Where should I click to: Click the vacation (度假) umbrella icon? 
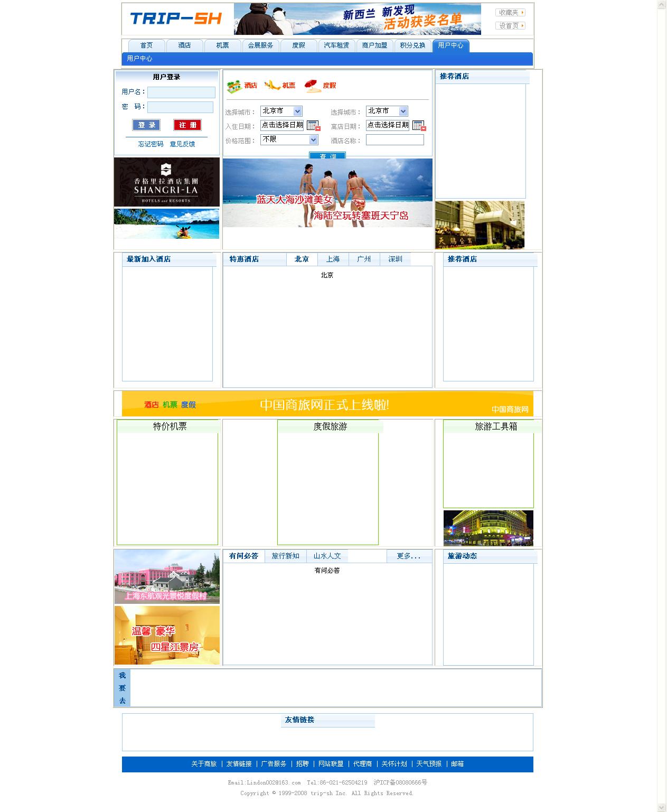pyautogui.click(x=313, y=86)
